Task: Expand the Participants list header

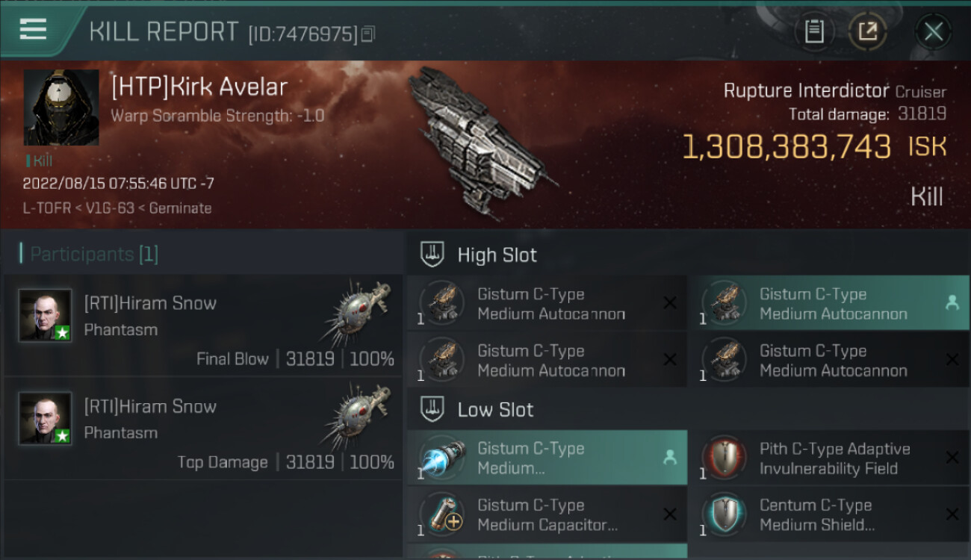Action: pyautogui.click(x=90, y=255)
